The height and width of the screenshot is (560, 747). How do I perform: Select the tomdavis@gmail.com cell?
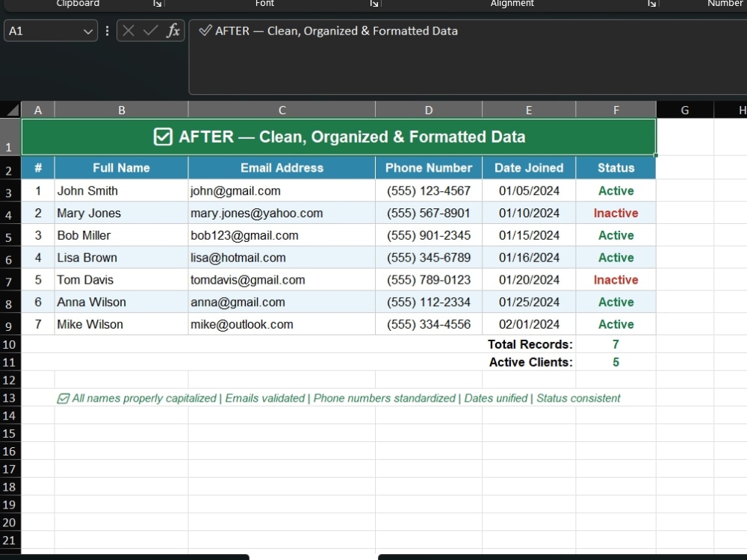click(x=282, y=279)
